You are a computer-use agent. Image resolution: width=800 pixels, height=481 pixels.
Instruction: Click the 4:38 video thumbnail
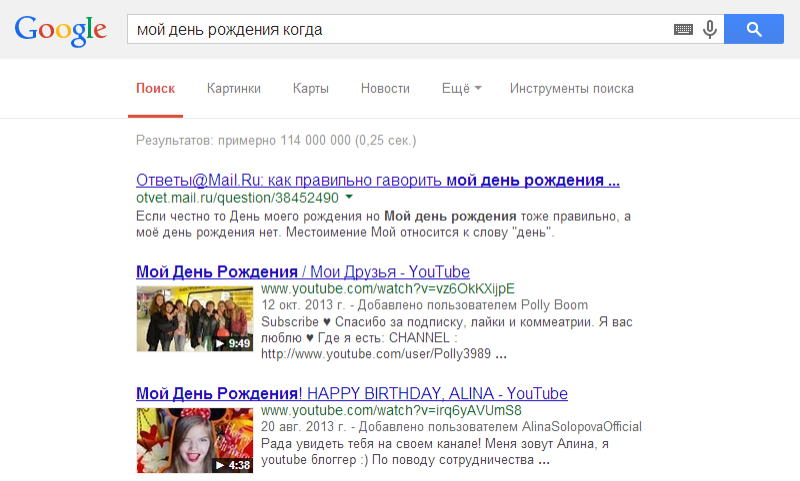coord(195,439)
